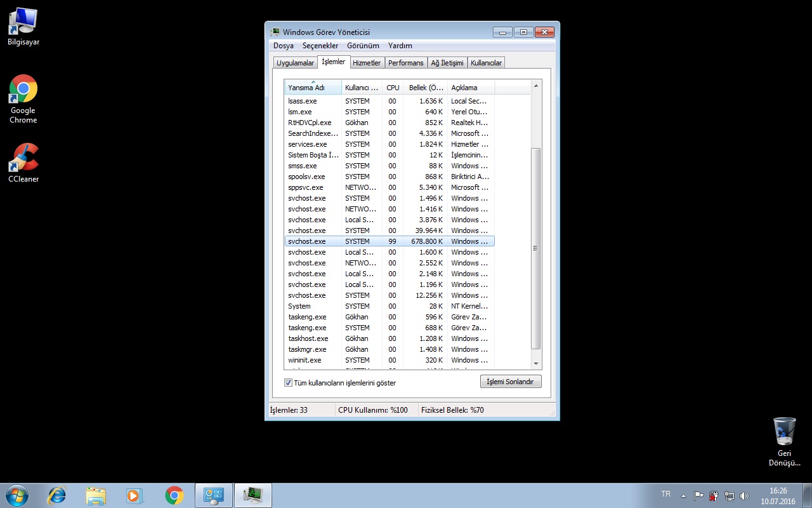
Task: Click the İşlemi Sonlandır button
Action: click(x=511, y=382)
